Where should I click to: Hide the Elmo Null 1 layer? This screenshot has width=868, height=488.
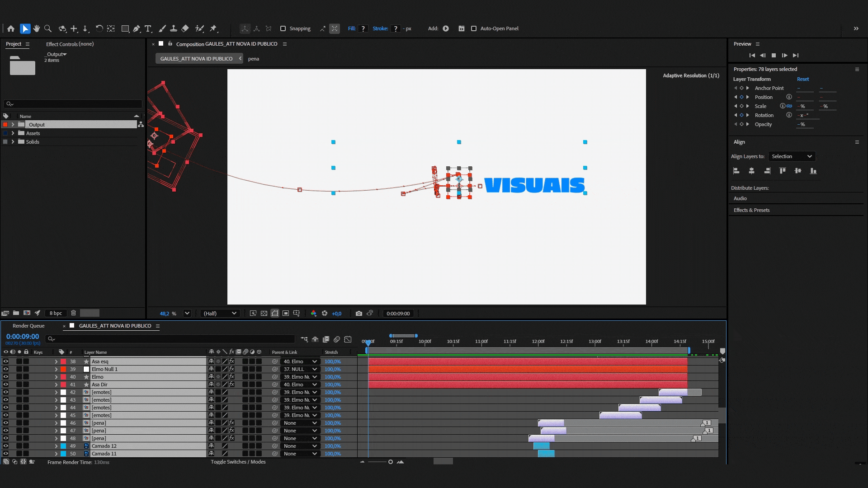[5, 369]
